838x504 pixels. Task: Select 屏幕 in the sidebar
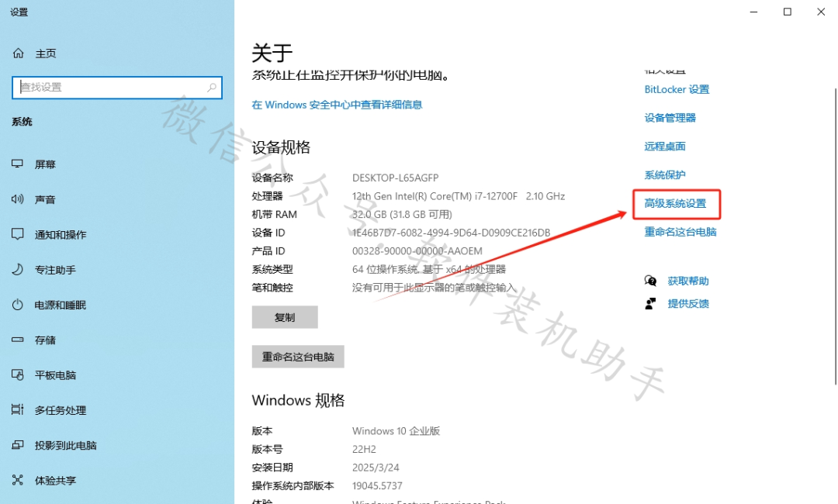tap(46, 164)
